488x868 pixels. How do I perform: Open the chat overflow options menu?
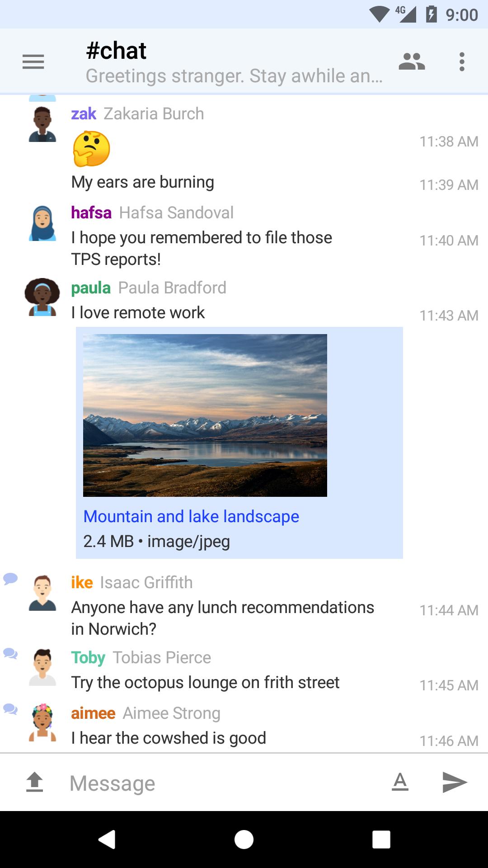[x=462, y=61]
